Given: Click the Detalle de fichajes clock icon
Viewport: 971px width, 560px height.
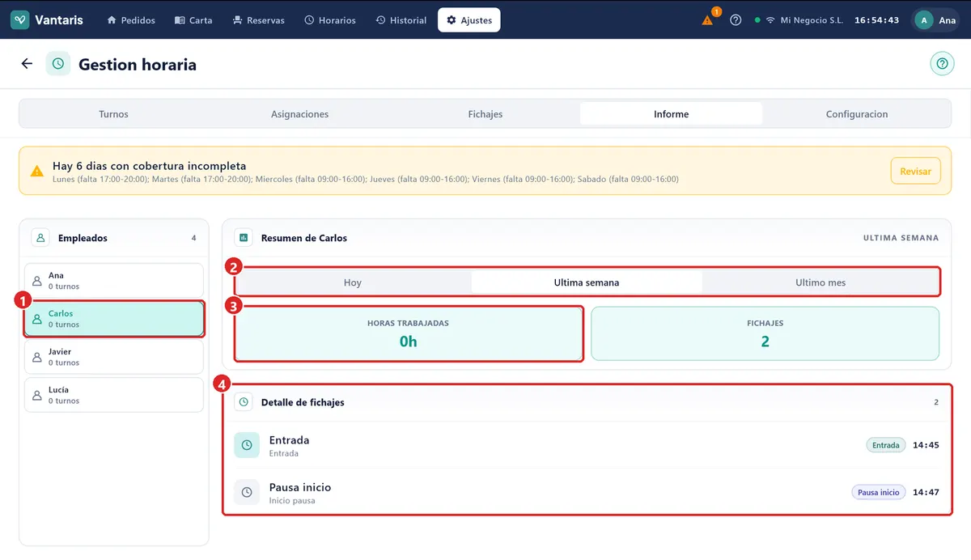Looking at the screenshot, I should coord(244,402).
